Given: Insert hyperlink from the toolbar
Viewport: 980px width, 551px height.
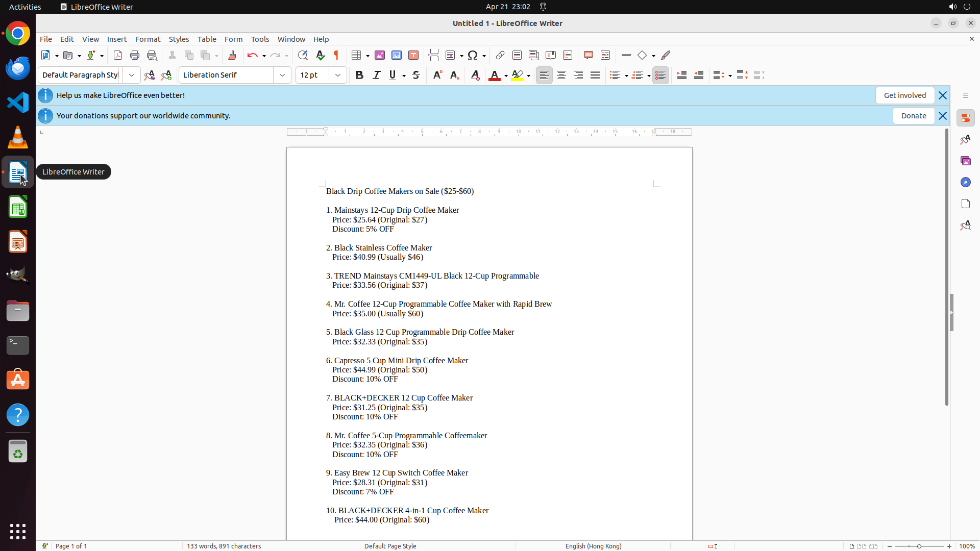Looking at the screenshot, I should [x=500, y=55].
